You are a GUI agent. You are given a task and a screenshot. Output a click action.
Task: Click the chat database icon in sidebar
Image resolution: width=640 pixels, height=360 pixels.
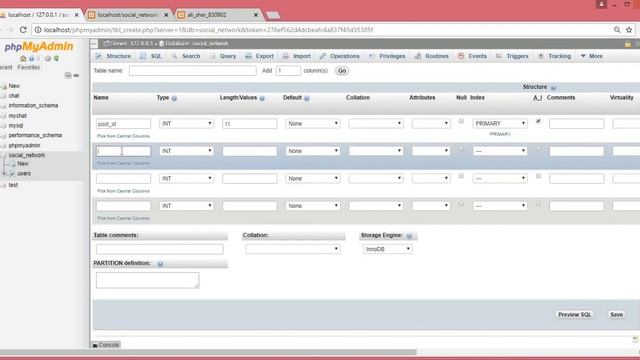4,96
